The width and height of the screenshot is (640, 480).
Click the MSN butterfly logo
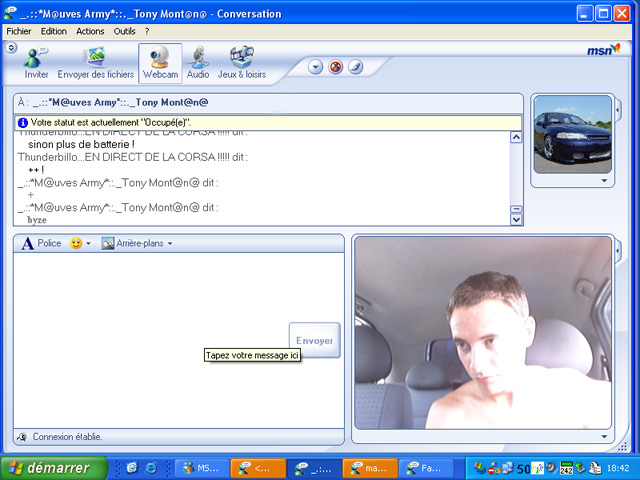click(x=603, y=50)
